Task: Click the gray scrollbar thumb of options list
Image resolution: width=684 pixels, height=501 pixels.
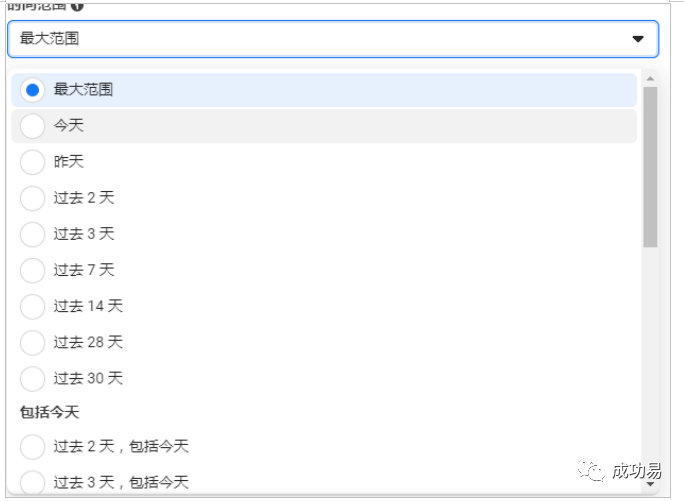Action: coord(650,167)
